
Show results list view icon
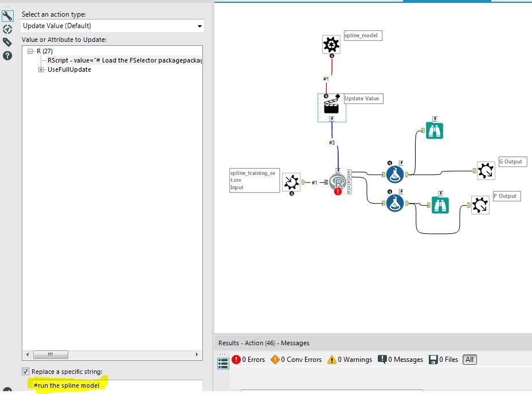(223, 364)
